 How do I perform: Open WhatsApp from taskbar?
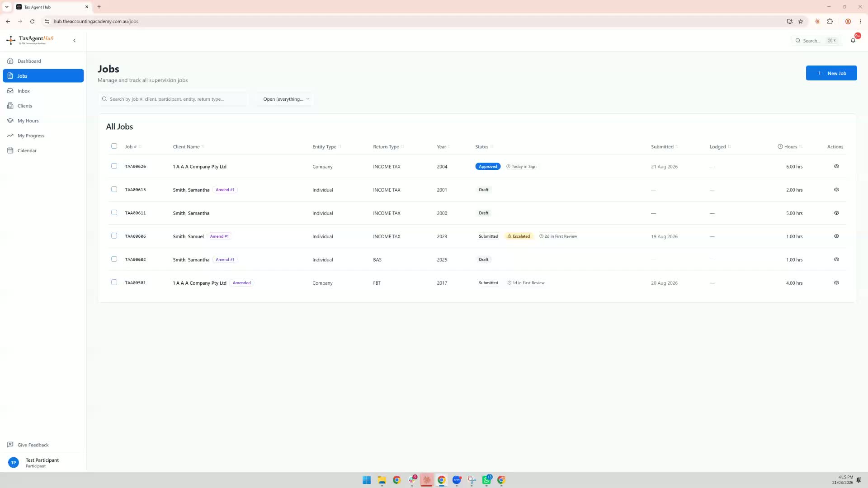coord(486,480)
